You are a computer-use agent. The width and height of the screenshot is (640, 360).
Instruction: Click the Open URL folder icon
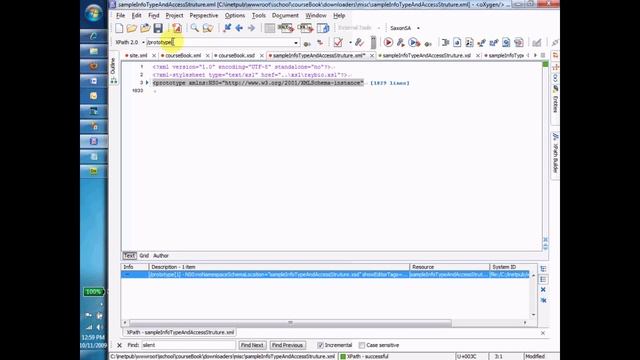point(145,28)
